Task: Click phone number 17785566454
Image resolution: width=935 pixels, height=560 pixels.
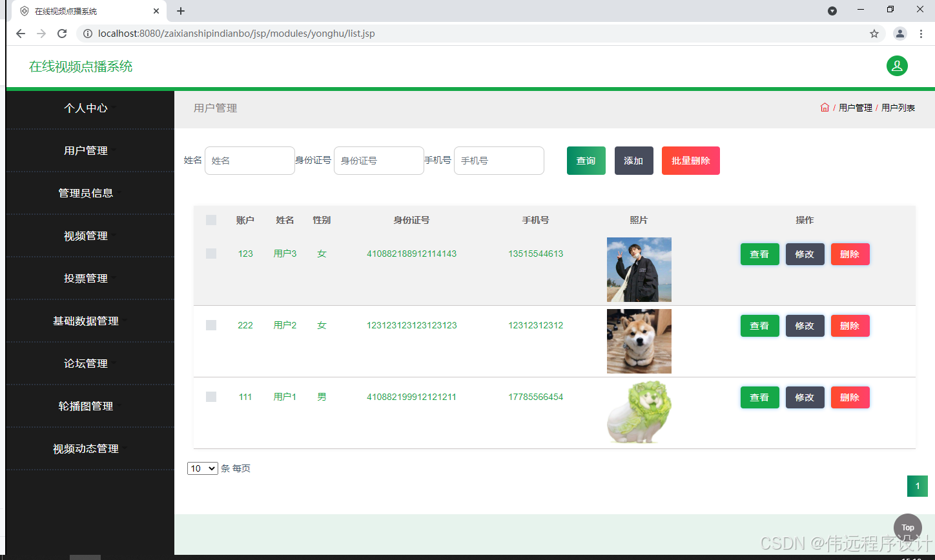Action: pyautogui.click(x=536, y=397)
